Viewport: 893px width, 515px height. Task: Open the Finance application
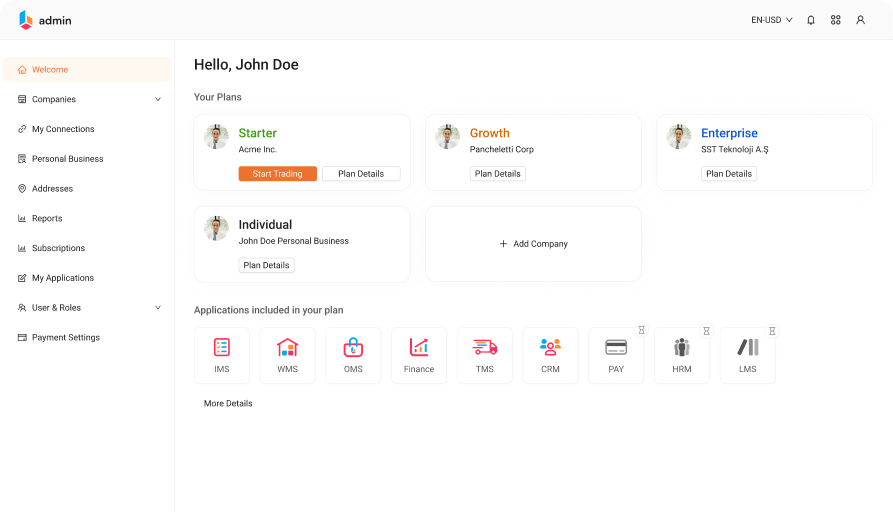click(x=419, y=355)
